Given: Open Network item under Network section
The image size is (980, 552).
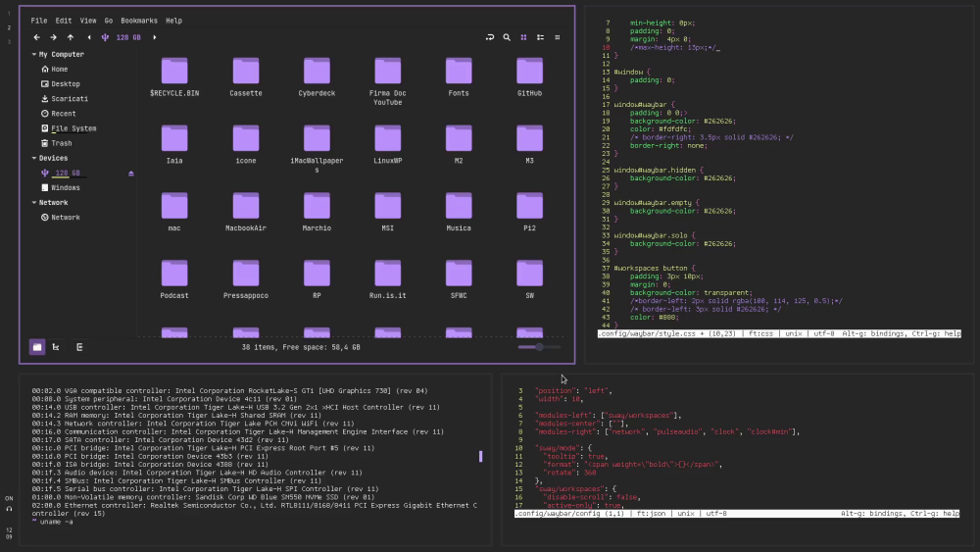Looking at the screenshot, I should [x=61, y=218].
